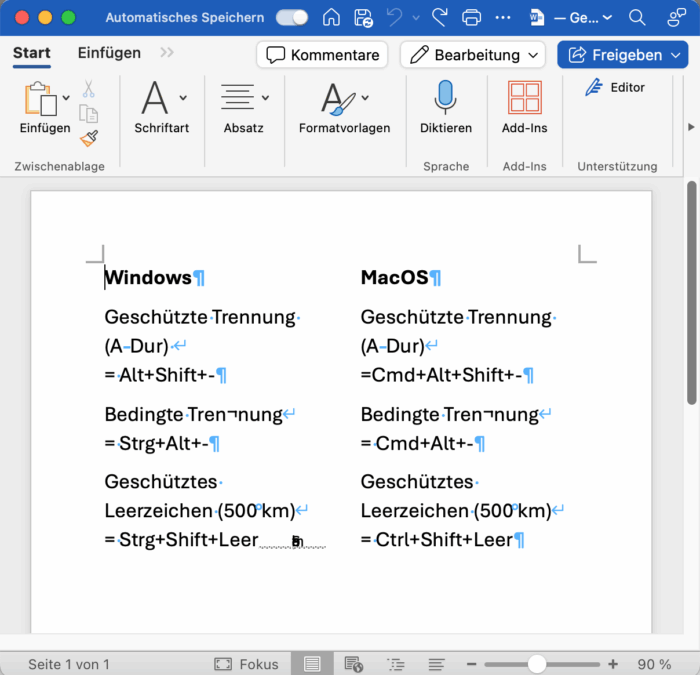The image size is (700, 675).
Task: Switch to the Start tab
Action: (32, 53)
